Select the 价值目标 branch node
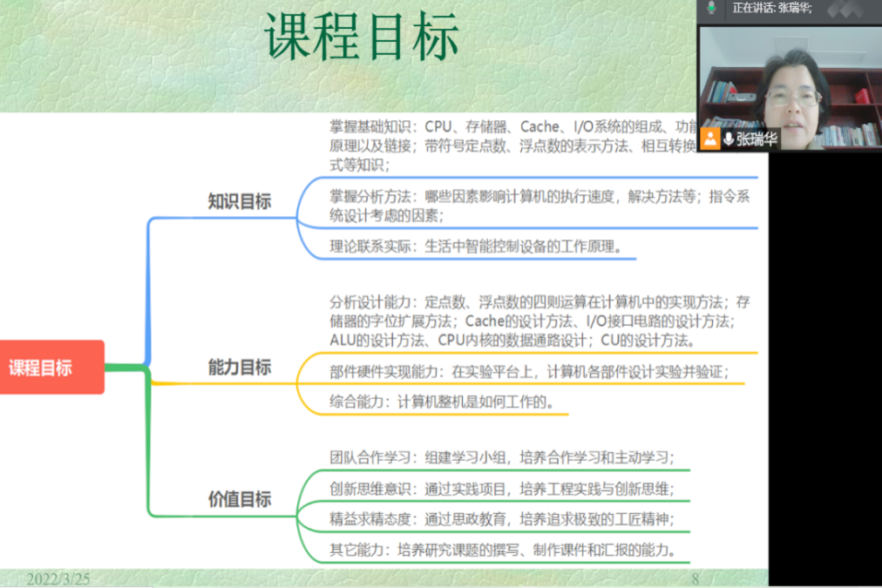This screenshot has height=588, width=882. (240, 498)
